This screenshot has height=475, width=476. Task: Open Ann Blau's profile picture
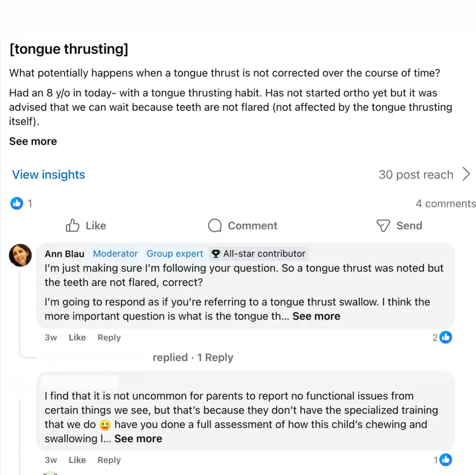pyautogui.click(x=20, y=255)
